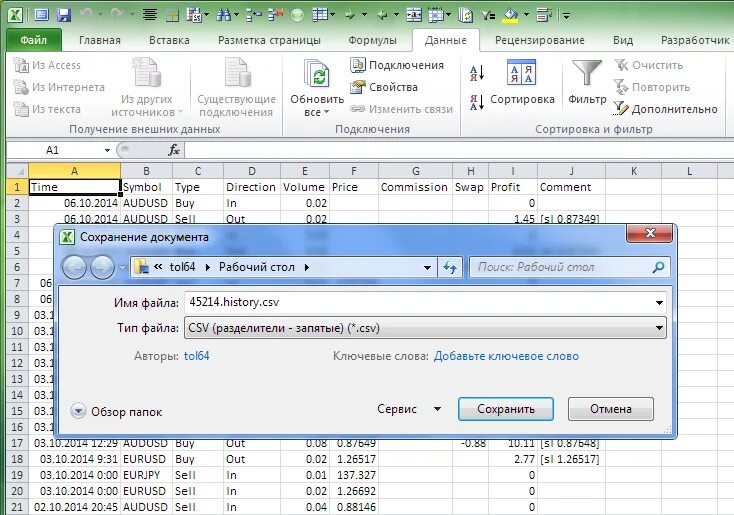This screenshot has width=734, height=515.
Task: Open the Сортировка sort dialog button
Action: [522, 82]
